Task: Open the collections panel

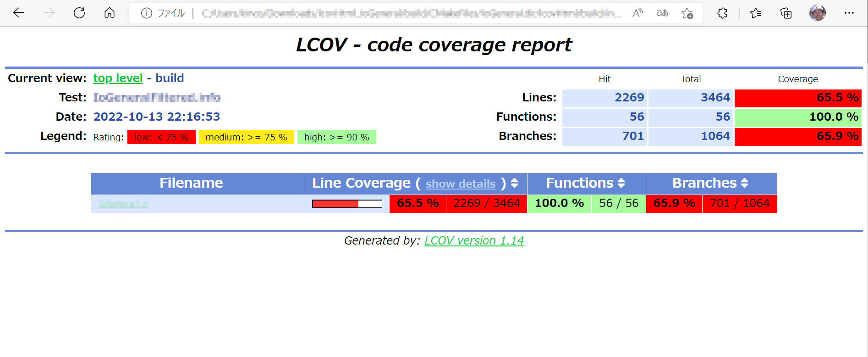Action: tap(786, 13)
